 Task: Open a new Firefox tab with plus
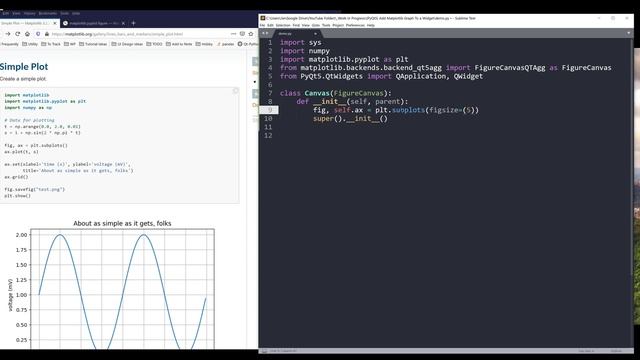tap(133, 23)
